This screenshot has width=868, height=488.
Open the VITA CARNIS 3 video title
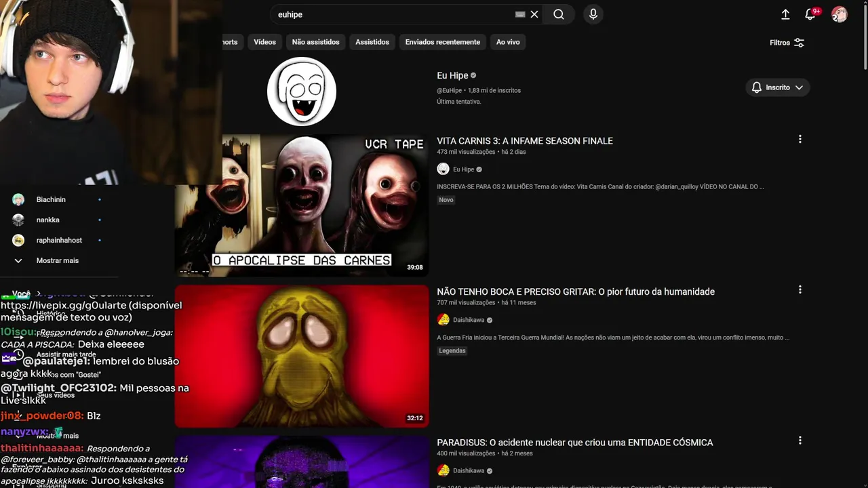coord(525,141)
